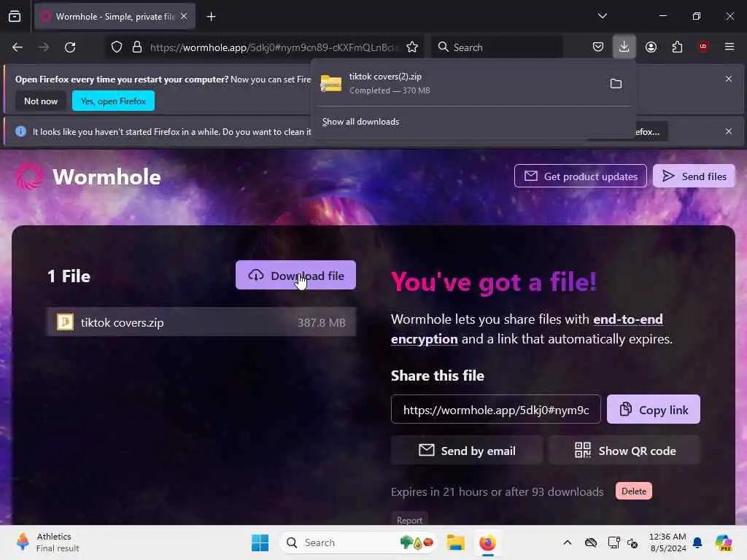Open the Copilot preview taskbar icon
Screen dimensions: 747x560
point(724,542)
